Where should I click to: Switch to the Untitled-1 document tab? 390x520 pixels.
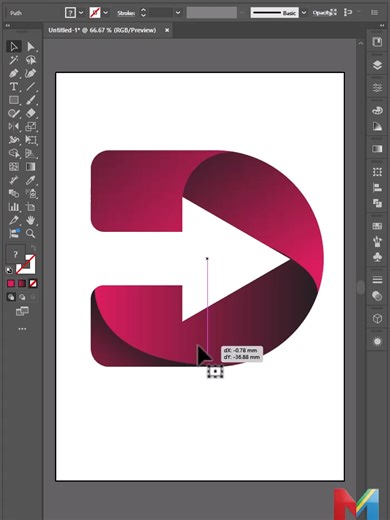point(102,30)
